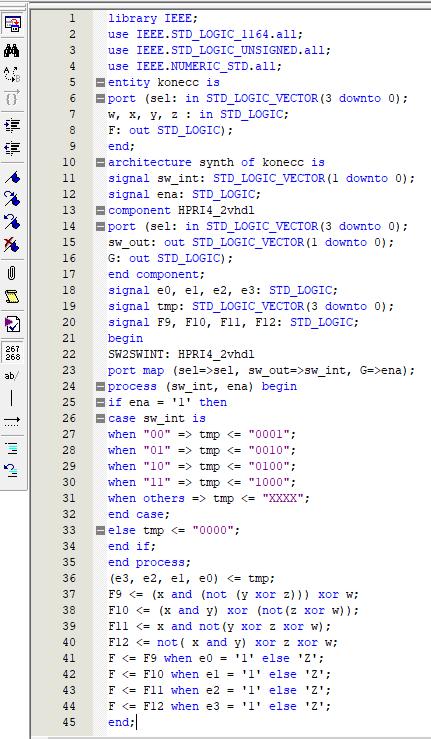This screenshot has width=431, height=739.
Task: Click the ab/ comment icon
Action: click(12, 376)
